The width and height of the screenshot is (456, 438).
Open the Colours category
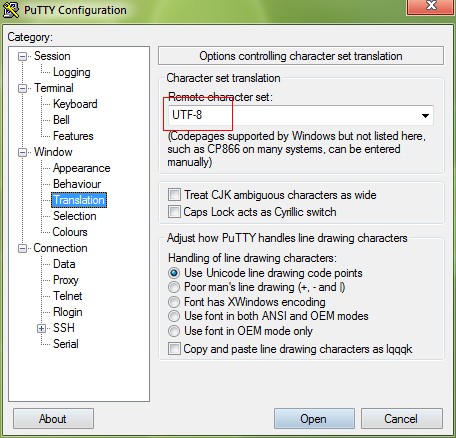tap(70, 232)
